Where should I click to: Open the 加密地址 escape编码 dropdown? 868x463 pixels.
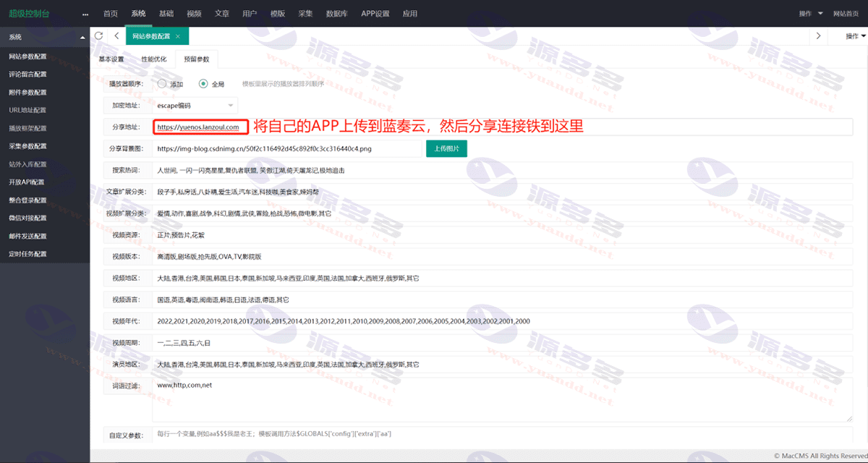[x=195, y=106]
